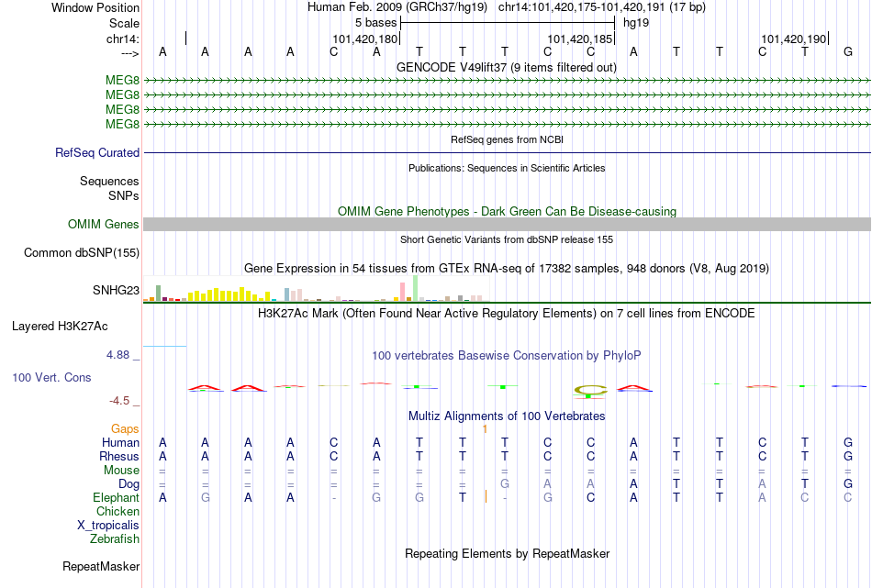
Task: Click the 'Window Position' track label
Action: (x=95, y=7)
